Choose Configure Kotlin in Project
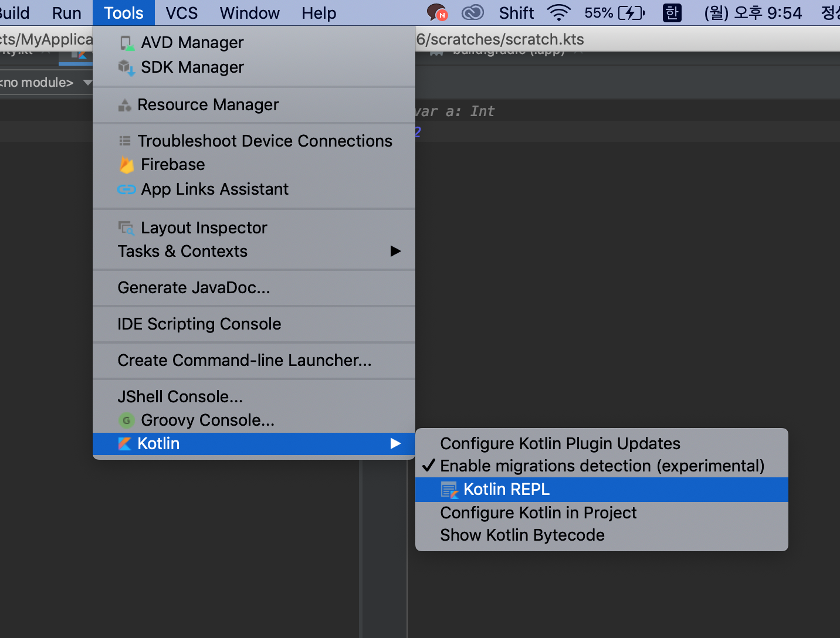 pos(602,513)
